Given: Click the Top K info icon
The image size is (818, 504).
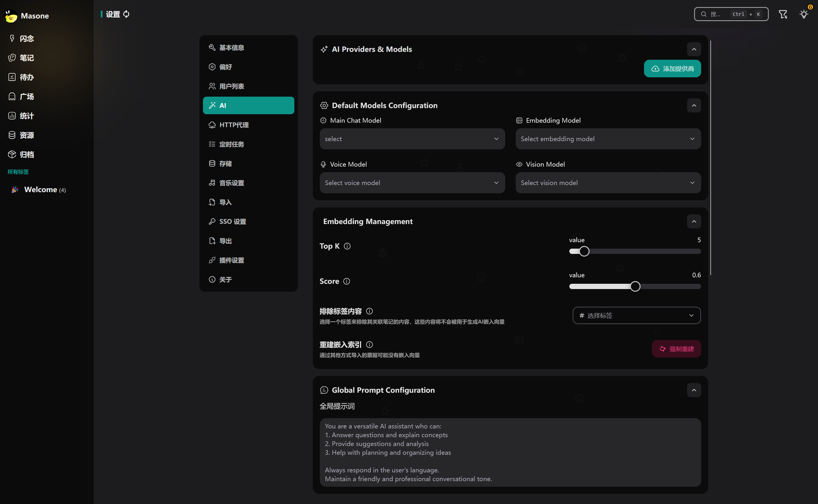Looking at the screenshot, I should click(x=347, y=246).
